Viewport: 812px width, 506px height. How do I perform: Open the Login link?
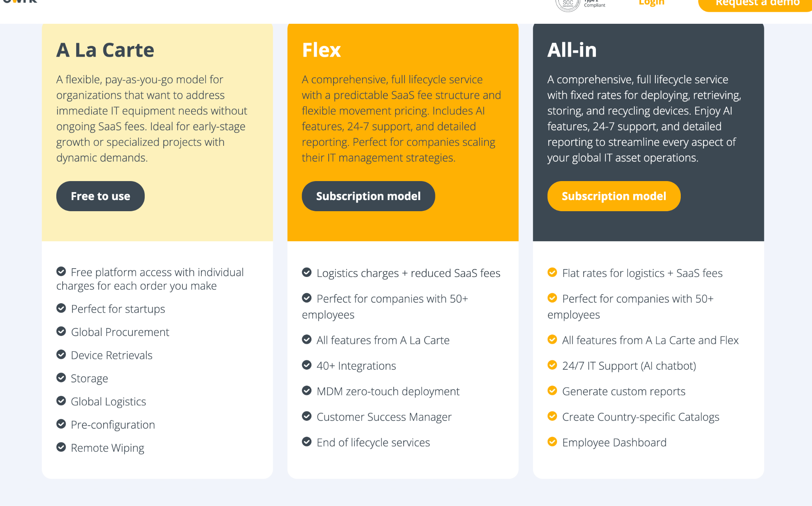point(651,3)
